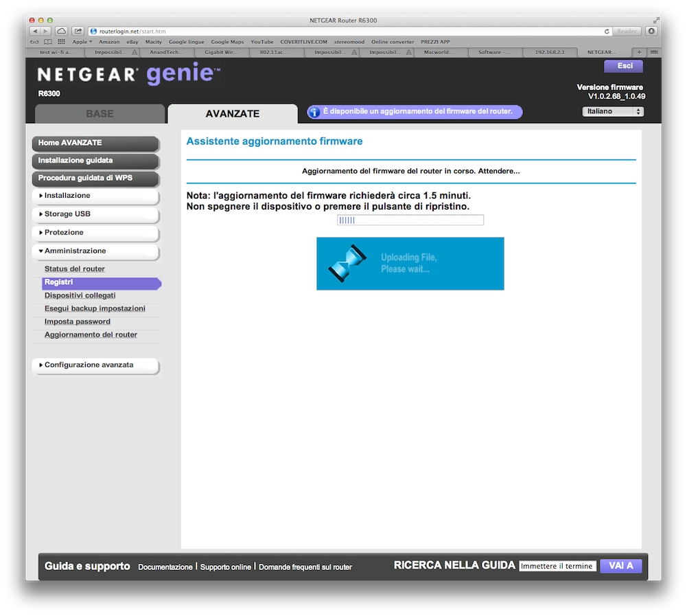
Task: Open the Google Maps bookmark
Action: coord(227,42)
